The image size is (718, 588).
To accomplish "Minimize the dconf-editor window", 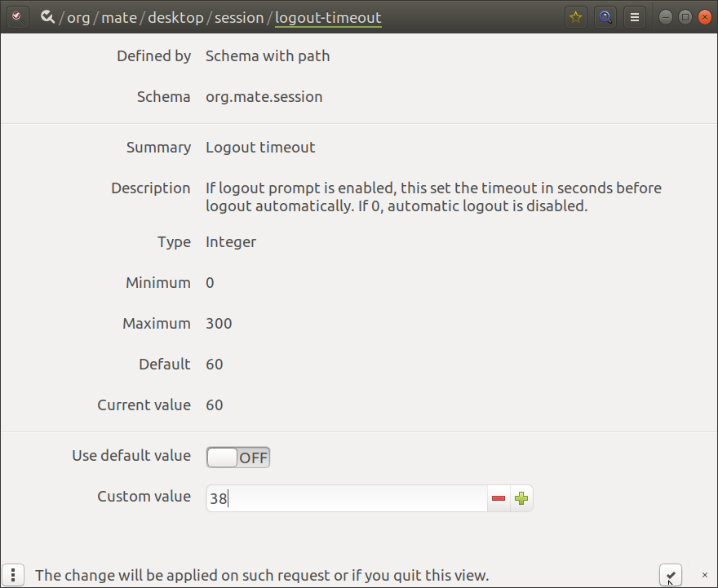I will [667, 17].
